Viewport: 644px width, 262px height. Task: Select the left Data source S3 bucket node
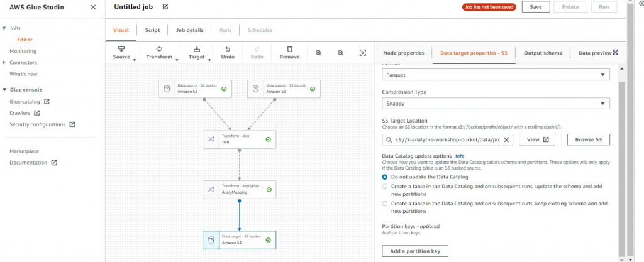click(x=195, y=89)
